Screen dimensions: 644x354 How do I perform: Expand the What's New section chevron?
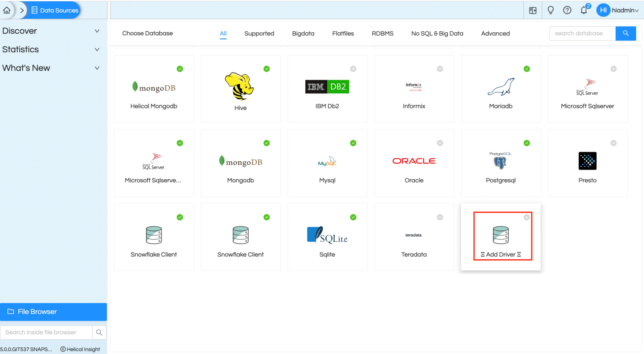click(97, 68)
